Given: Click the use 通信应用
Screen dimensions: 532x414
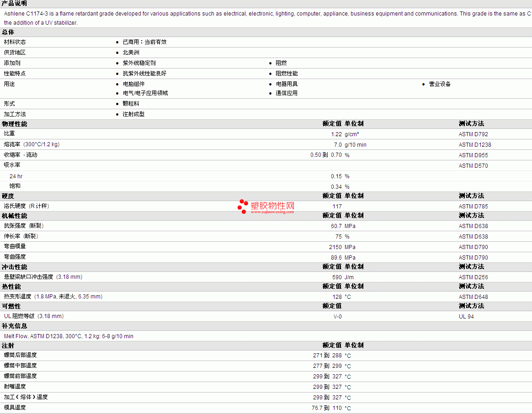Looking at the screenshot, I should 287,93.
